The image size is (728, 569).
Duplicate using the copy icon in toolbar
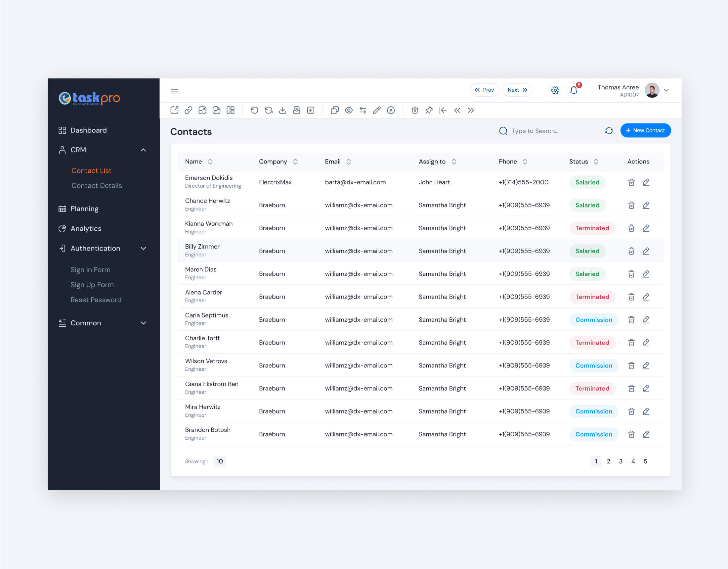point(335,110)
